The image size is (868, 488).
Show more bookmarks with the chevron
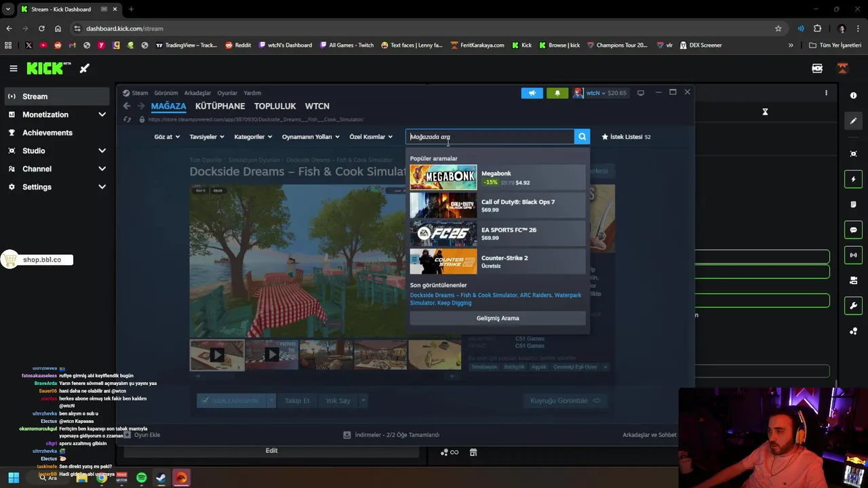791,45
